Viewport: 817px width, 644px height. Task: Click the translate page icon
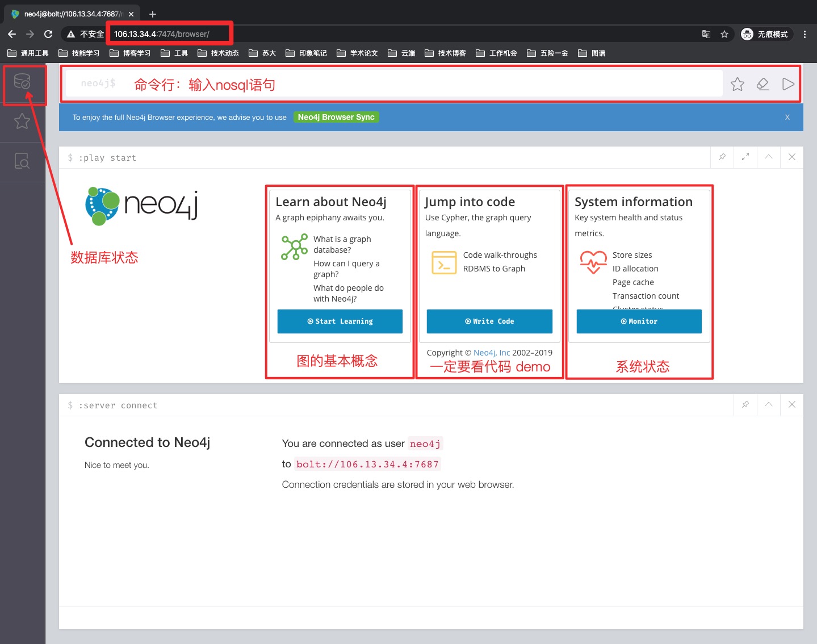[x=706, y=34]
